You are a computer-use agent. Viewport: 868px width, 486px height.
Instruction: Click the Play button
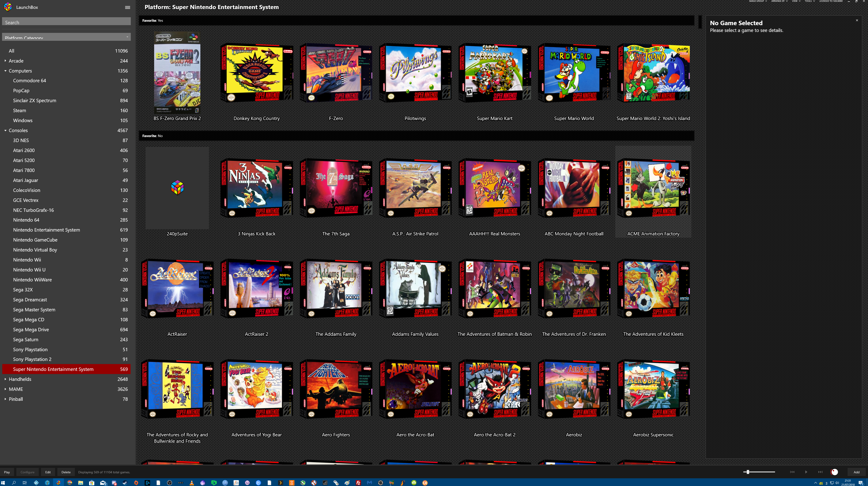7,472
